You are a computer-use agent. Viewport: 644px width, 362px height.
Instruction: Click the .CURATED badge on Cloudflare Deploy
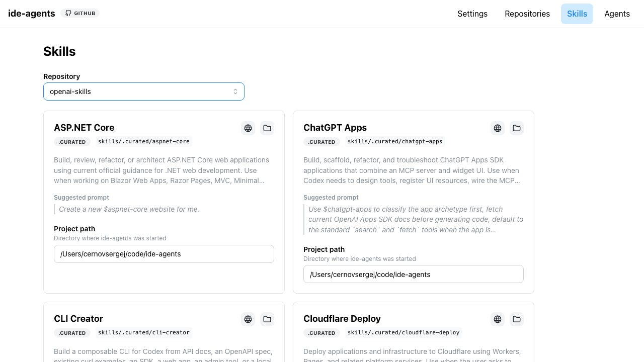321,333
